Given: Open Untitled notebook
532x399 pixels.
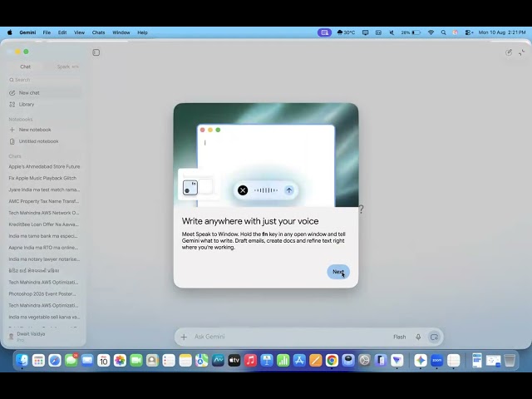Looking at the screenshot, I should point(44,141).
